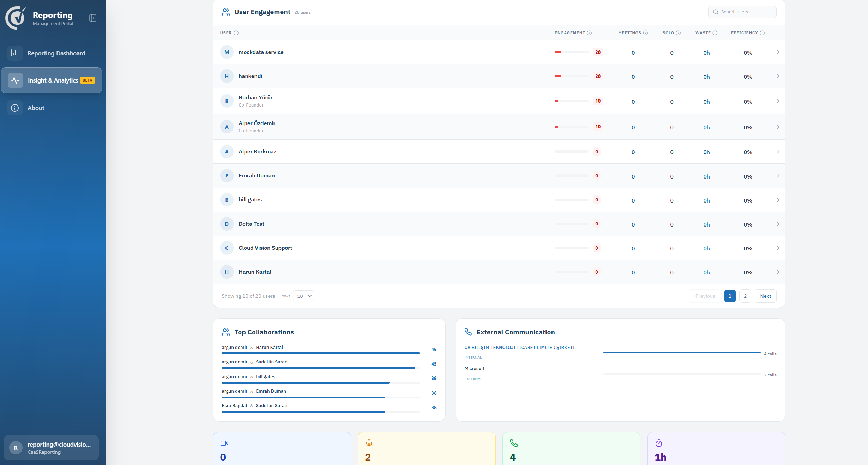Open the Reporting Dashboard page
This screenshot has width=868, height=465.
click(x=56, y=53)
